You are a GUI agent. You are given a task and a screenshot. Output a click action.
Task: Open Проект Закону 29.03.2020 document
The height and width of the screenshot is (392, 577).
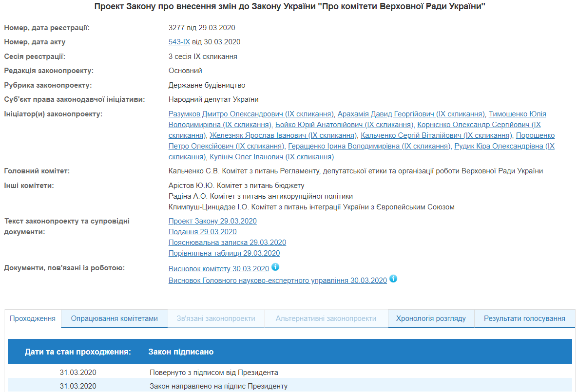(212, 221)
